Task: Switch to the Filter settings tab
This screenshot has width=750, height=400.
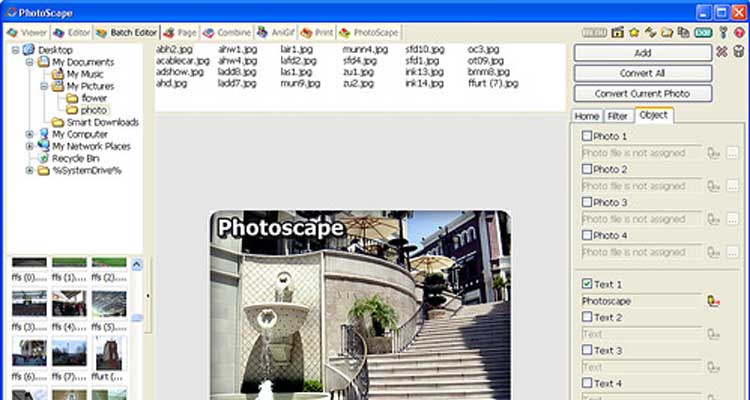Action: [x=618, y=116]
